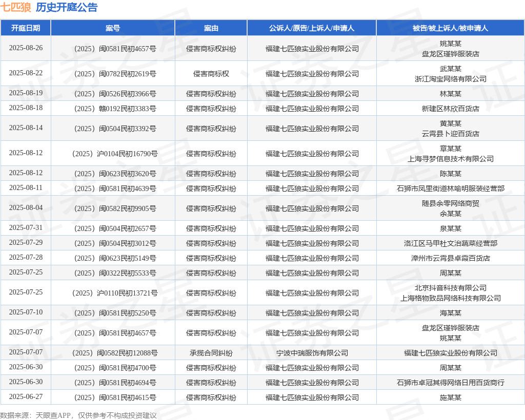Select the date 2025-08-18
The image size is (525, 420).
pos(26,108)
